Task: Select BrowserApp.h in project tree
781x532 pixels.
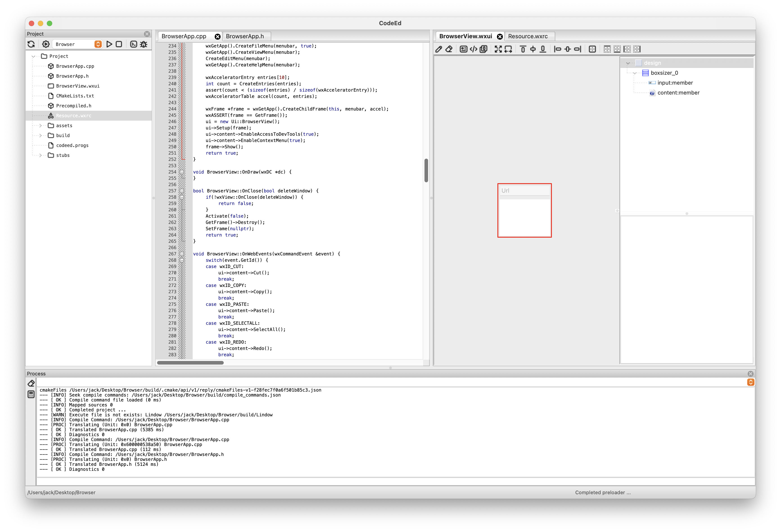Action: (x=72, y=76)
